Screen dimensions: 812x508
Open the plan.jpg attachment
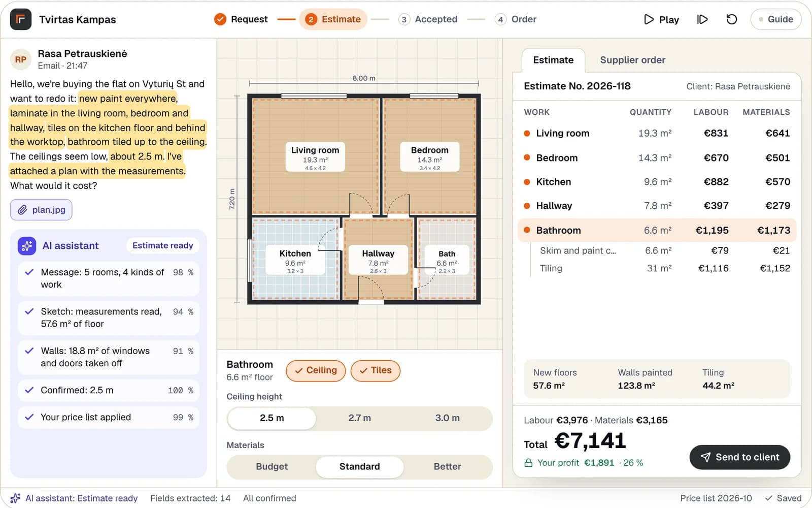[41, 210]
